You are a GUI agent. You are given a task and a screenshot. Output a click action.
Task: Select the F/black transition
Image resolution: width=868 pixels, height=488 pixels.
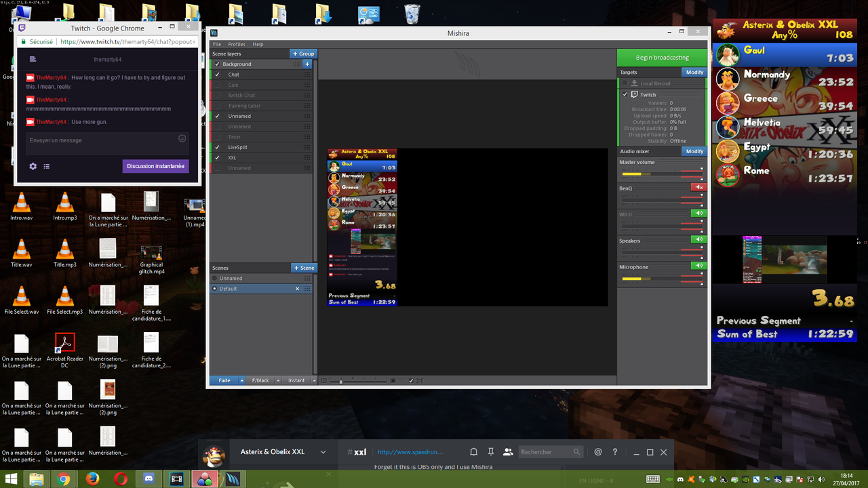[x=260, y=381]
